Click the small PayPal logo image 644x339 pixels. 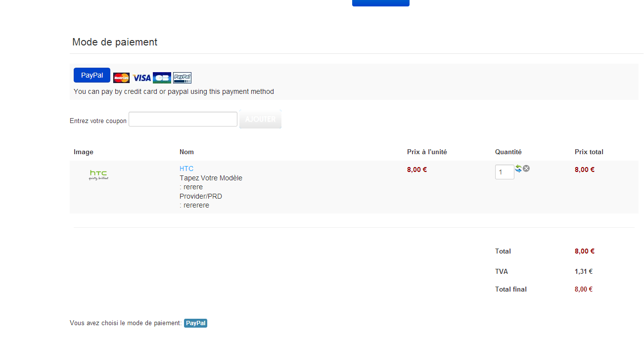coord(182,78)
